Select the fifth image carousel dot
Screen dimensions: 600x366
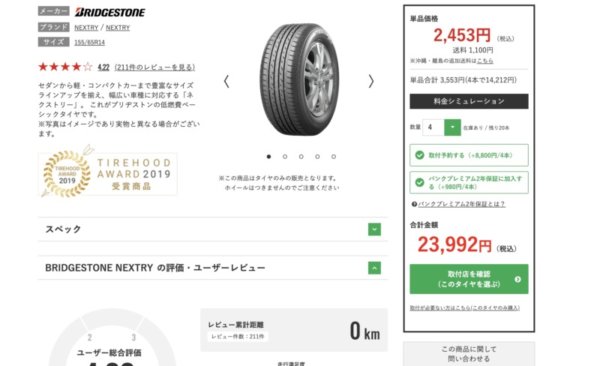334,157
